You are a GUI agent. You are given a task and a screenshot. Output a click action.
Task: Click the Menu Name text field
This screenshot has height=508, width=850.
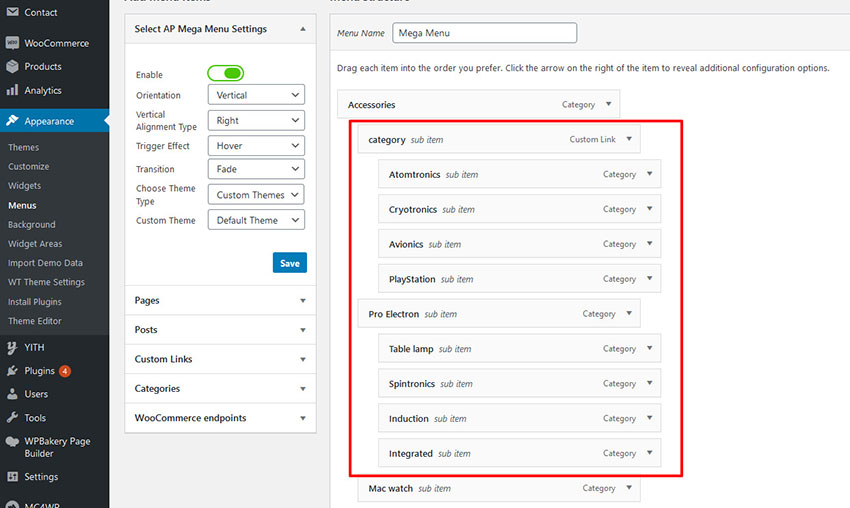click(x=485, y=33)
